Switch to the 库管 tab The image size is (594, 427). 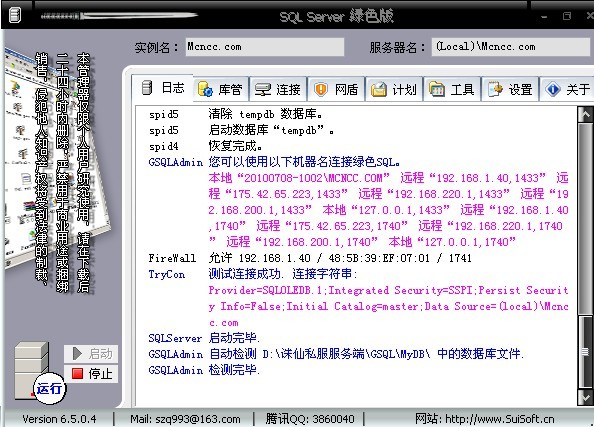click(221, 89)
